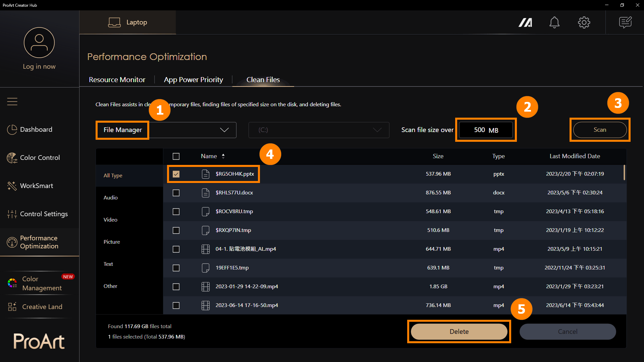Image resolution: width=644 pixels, height=362 pixels.
Task: Click the Dashboard pie chart icon
Action: pyautogui.click(x=12, y=129)
